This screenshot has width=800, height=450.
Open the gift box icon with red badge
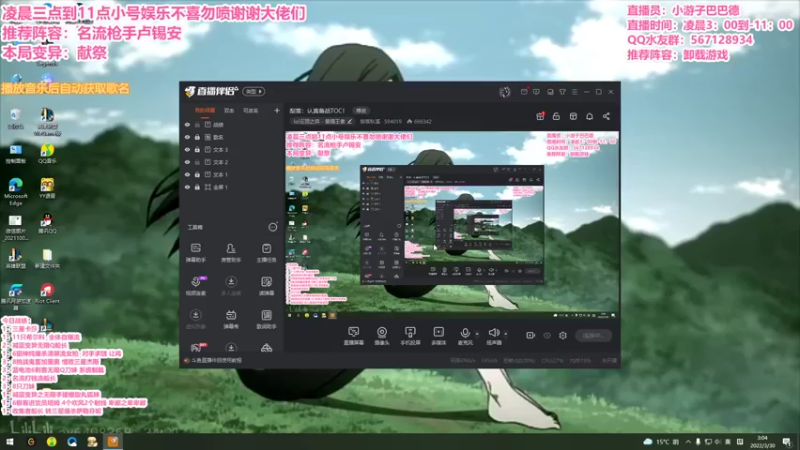(540, 116)
